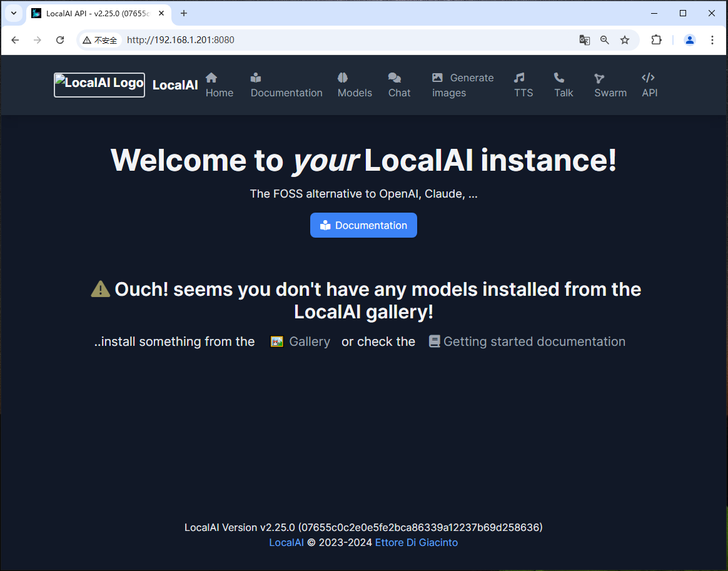This screenshot has height=571, width=728.
Task: Open the Talk feature
Action: click(x=563, y=85)
